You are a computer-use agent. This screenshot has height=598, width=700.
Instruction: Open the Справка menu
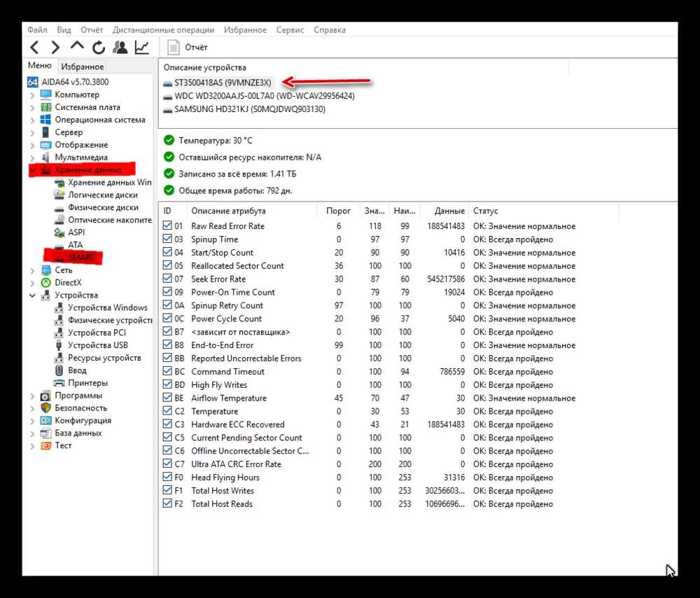tap(330, 30)
